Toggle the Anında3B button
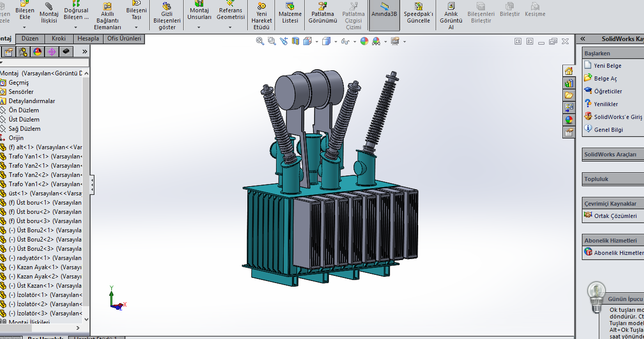Screen dimensions: 644x339 [384, 15]
